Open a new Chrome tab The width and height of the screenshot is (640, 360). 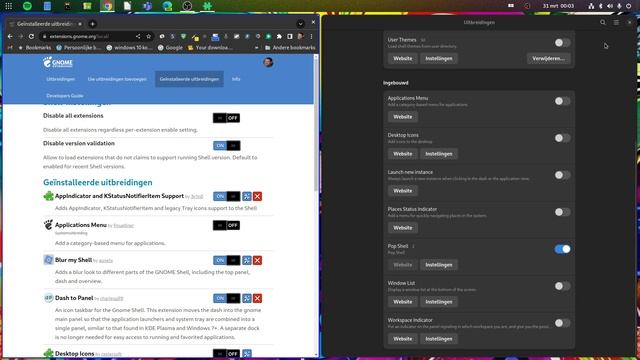pos(93,24)
